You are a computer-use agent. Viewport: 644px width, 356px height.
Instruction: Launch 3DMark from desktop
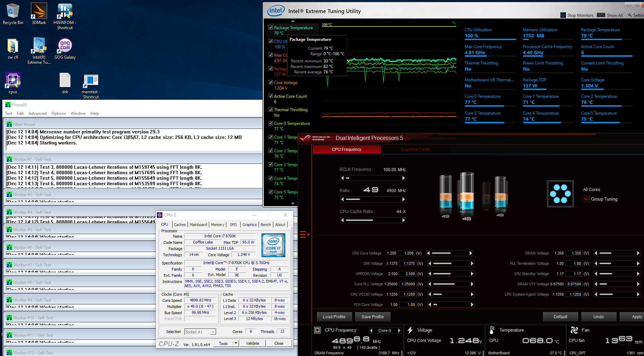point(39,14)
